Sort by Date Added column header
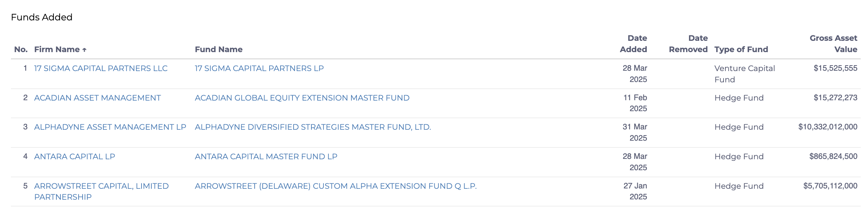The image size is (868, 207). click(633, 44)
